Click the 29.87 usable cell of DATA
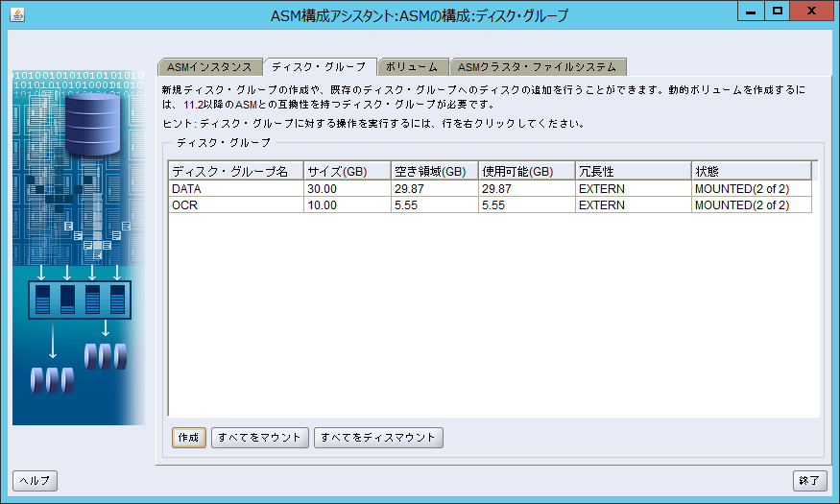This screenshot has width=840, height=504. (x=527, y=188)
